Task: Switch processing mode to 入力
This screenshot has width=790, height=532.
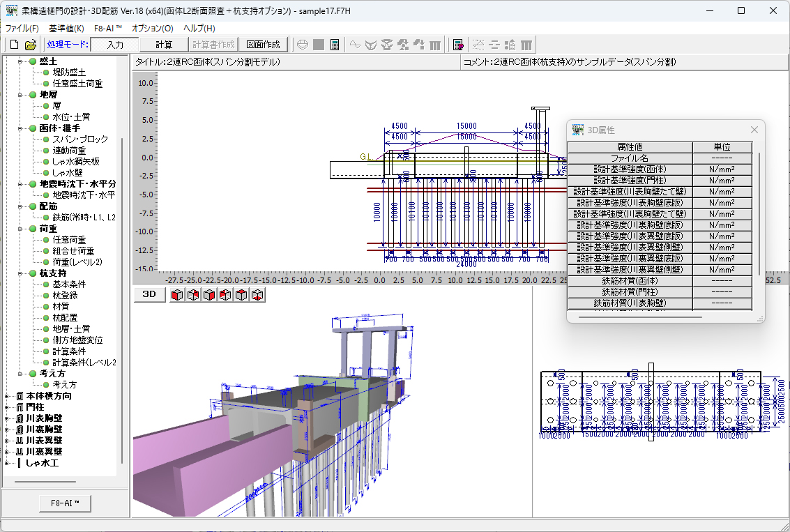Action: click(x=115, y=45)
